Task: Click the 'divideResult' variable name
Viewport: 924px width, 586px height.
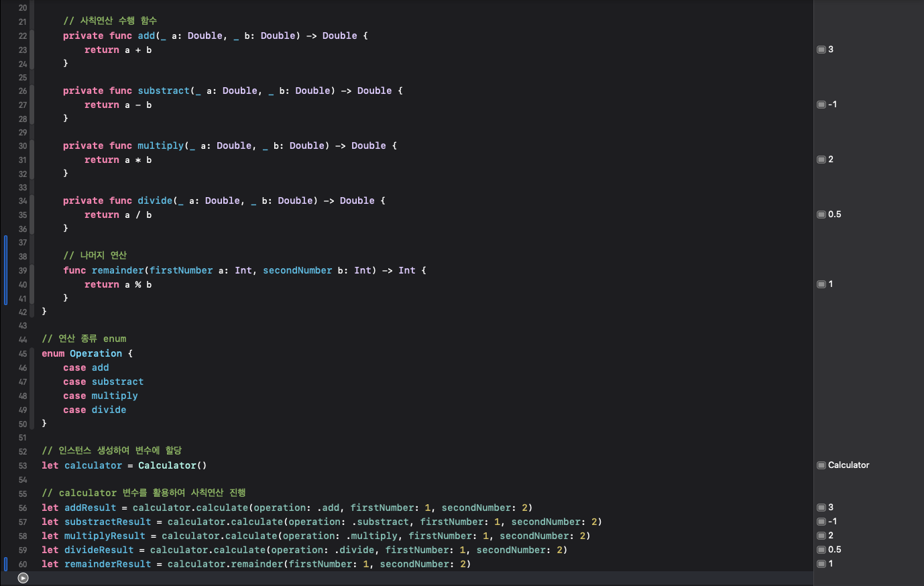Action: pyautogui.click(x=99, y=550)
